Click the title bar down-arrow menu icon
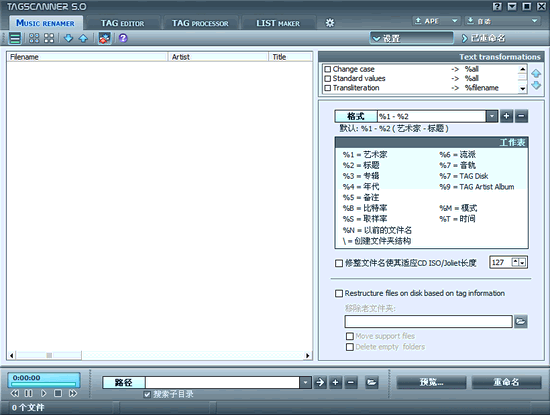This screenshot has height=415, width=550. pos(512,7)
